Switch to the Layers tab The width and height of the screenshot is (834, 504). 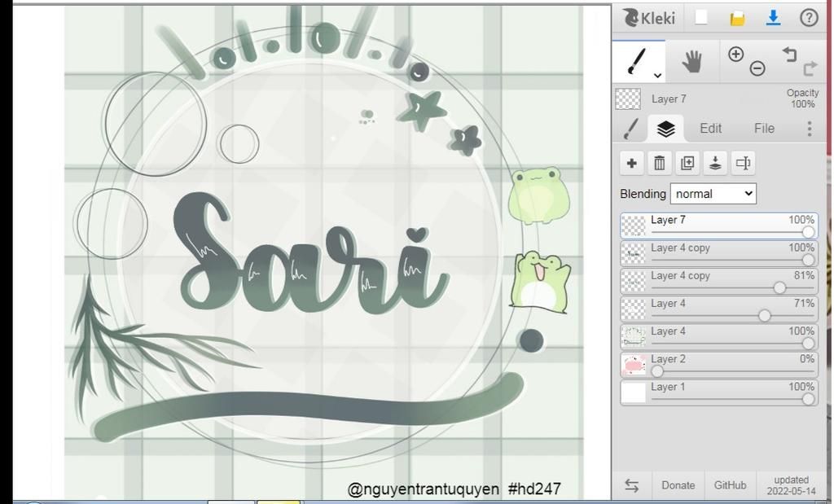[x=665, y=129]
